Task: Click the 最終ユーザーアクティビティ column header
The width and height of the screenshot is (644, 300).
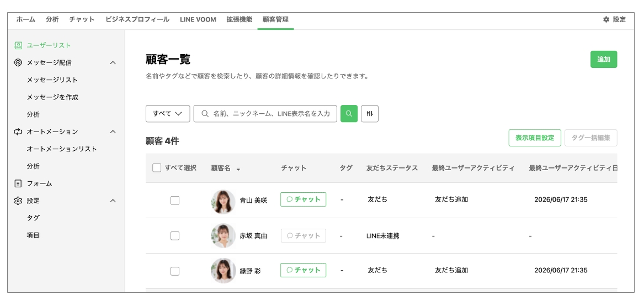Action: coord(473,168)
